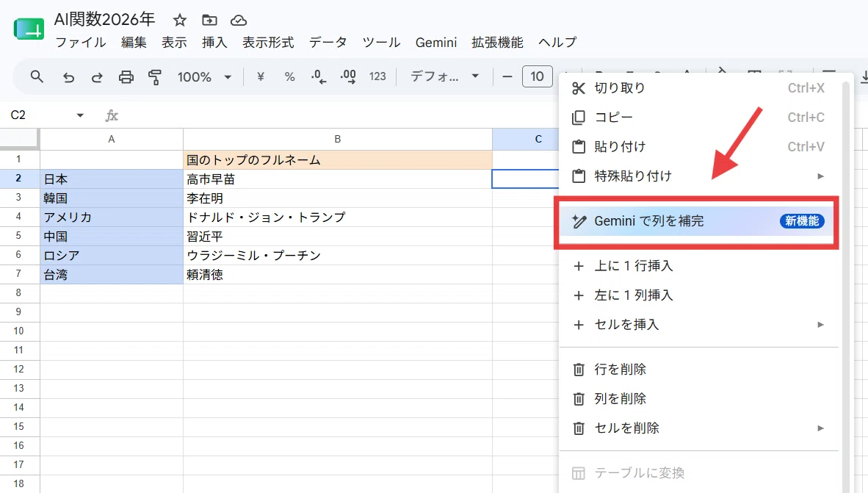Activate the paint format tool
This screenshot has height=493, width=868.
tap(155, 77)
